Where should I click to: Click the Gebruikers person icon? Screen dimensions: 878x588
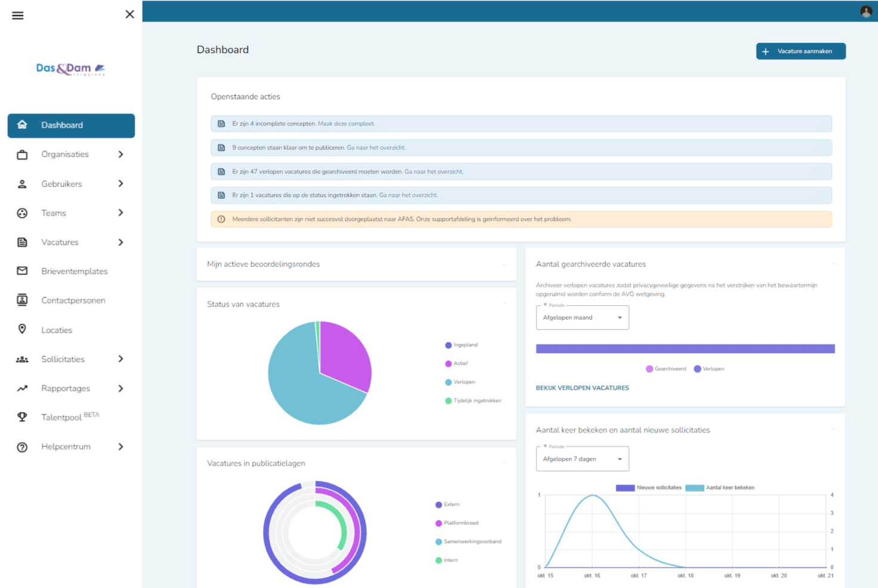[x=22, y=184]
